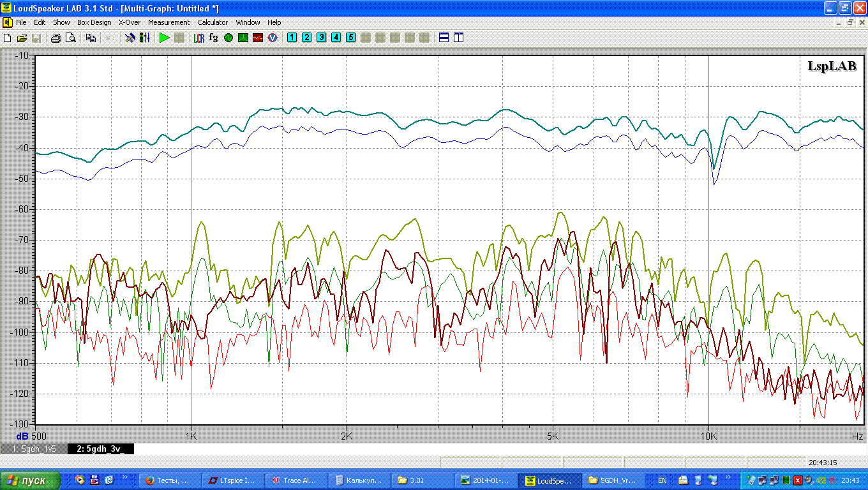Click the LoudSpeaker LAB icon in menu bar

point(7,22)
